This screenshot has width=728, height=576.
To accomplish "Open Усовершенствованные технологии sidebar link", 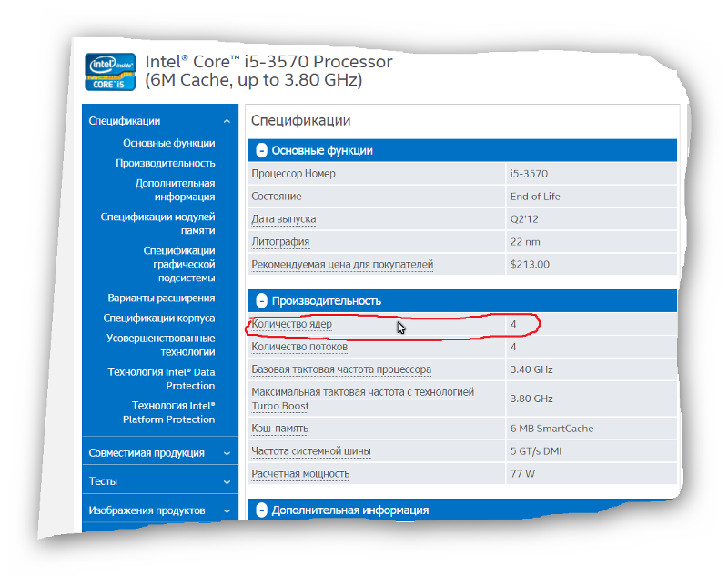I will click(x=161, y=345).
